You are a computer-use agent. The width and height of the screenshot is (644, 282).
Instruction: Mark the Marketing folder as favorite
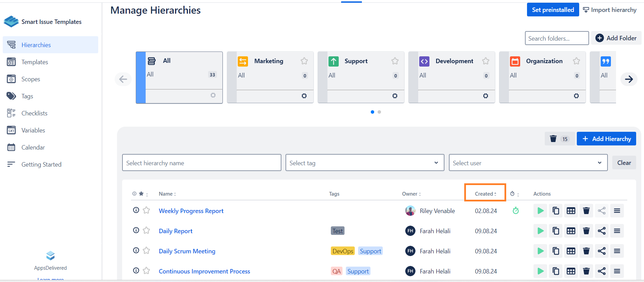[x=304, y=61]
